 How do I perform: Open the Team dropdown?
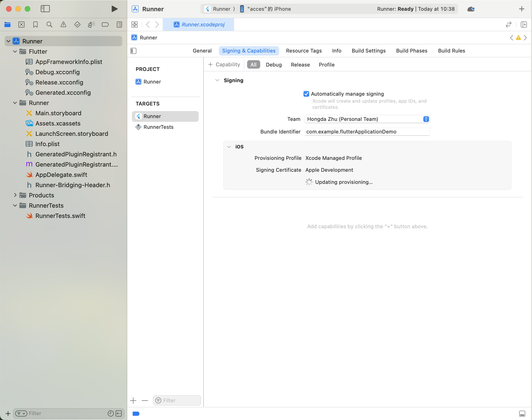click(367, 119)
